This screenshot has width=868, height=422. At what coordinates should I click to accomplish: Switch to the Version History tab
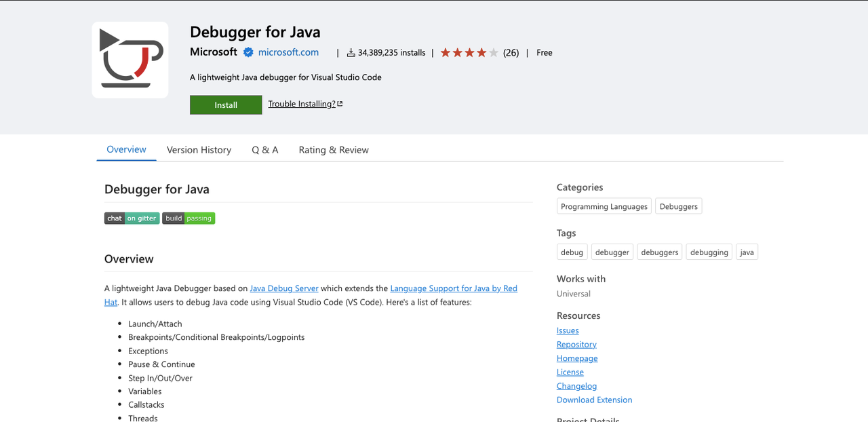pos(199,150)
